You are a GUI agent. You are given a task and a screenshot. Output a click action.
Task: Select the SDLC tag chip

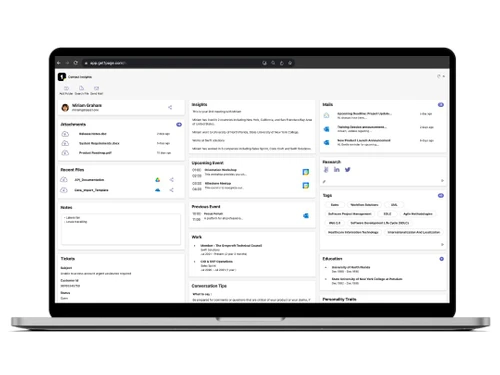click(387, 214)
